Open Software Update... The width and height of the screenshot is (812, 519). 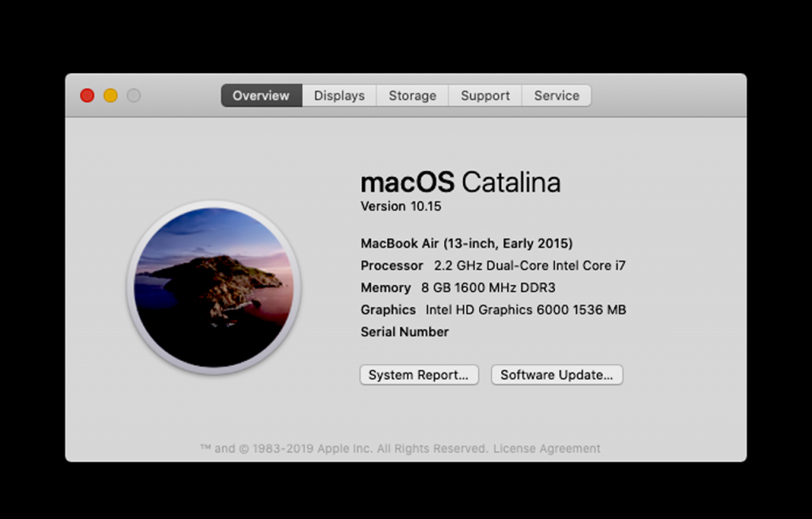pos(557,375)
